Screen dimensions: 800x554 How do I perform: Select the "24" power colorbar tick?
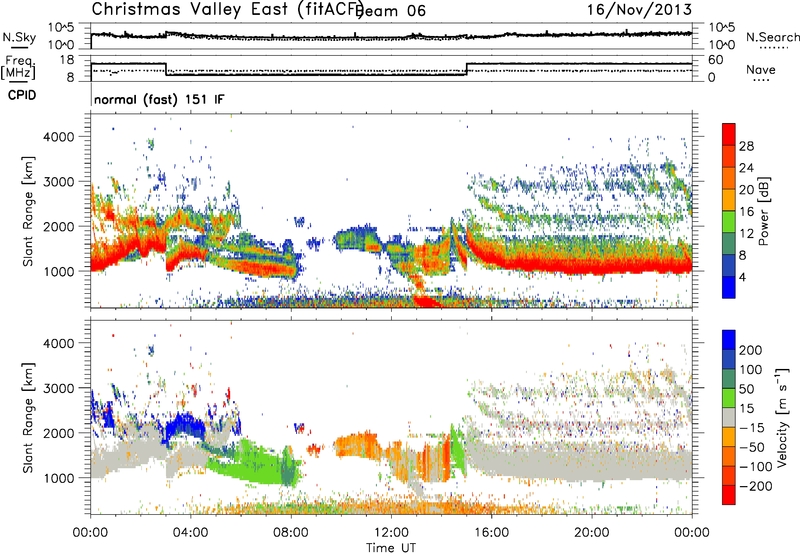746,168
